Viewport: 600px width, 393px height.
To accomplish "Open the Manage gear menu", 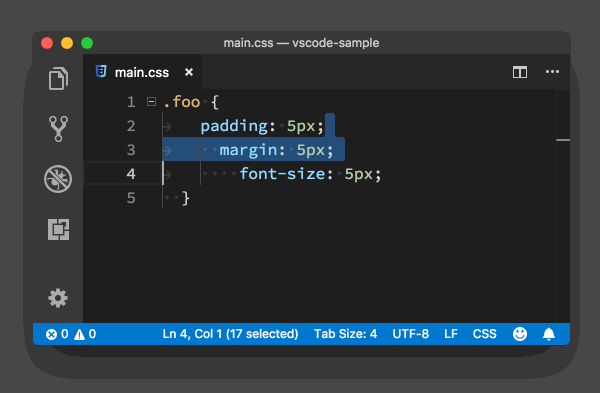I will click(x=58, y=298).
